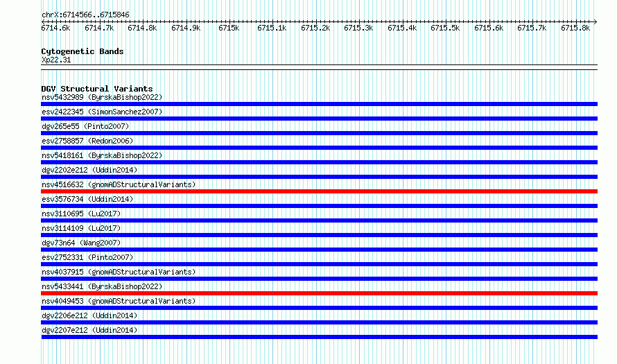The width and height of the screenshot is (617, 364).
Task: Select the blue bar under esv2758857
Action: (319, 148)
